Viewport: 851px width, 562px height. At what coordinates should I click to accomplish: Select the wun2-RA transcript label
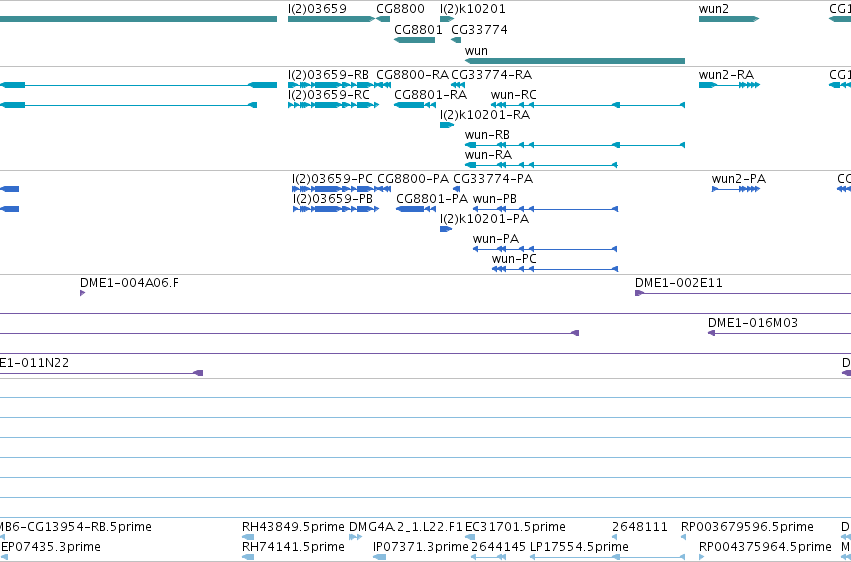pyautogui.click(x=726, y=75)
